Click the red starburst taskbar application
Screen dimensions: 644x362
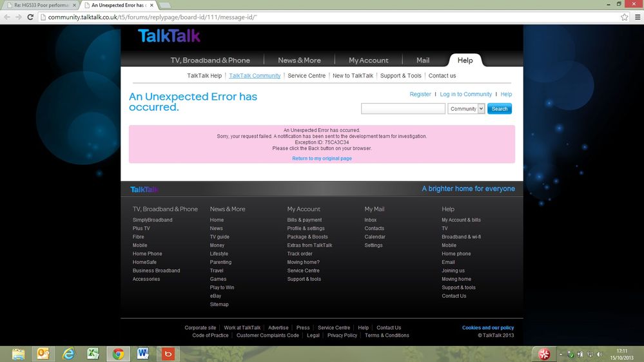[544, 354]
